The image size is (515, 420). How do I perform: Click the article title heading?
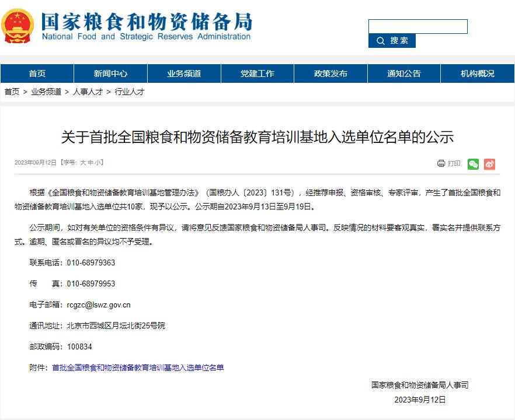click(x=257, y=137)
